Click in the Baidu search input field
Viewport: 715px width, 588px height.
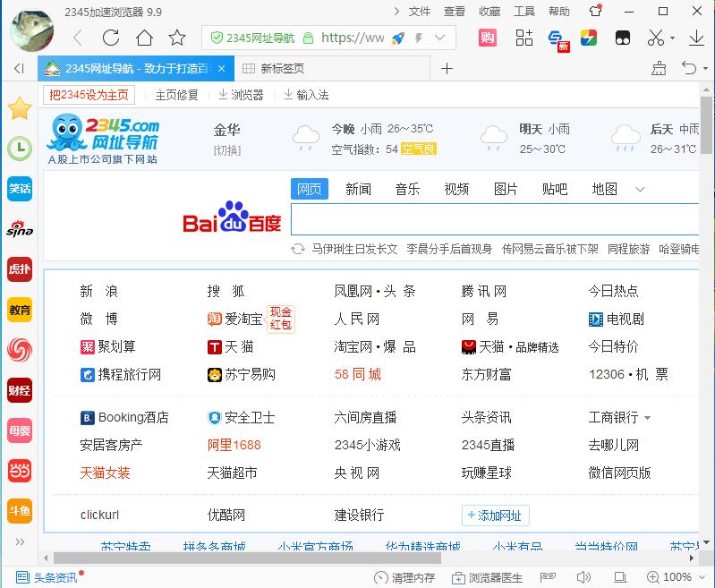[x=495, y=219]
